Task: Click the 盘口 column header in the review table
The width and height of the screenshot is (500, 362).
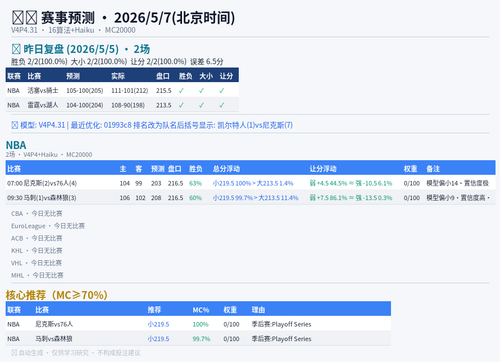Action: 163,76
